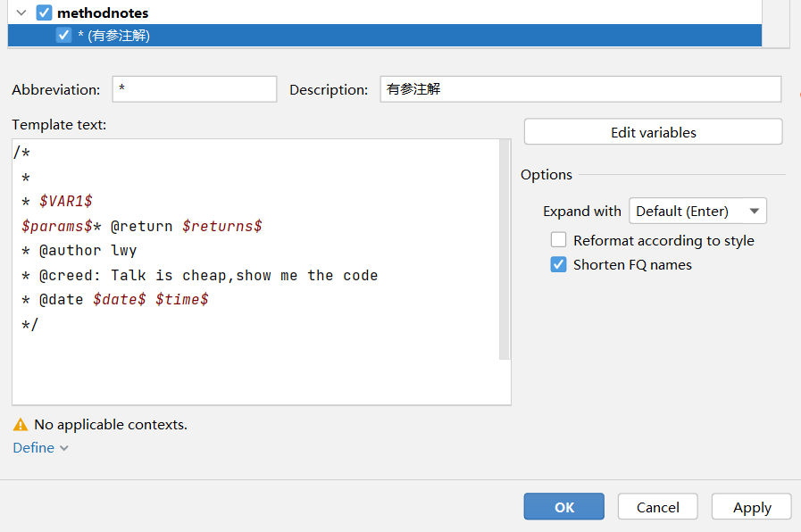801x532 pixels.
Task: Click into the Description text field
Action: tap(580, 89)
